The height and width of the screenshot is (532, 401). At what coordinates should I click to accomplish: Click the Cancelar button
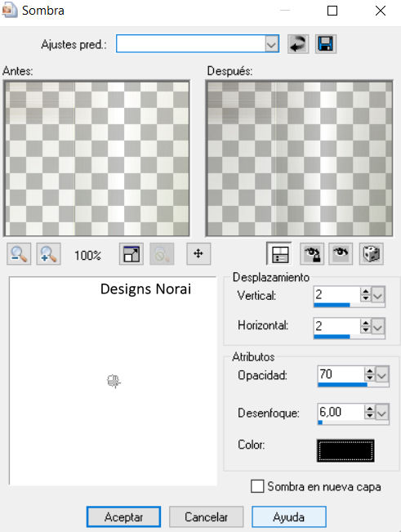coord(206,517)
